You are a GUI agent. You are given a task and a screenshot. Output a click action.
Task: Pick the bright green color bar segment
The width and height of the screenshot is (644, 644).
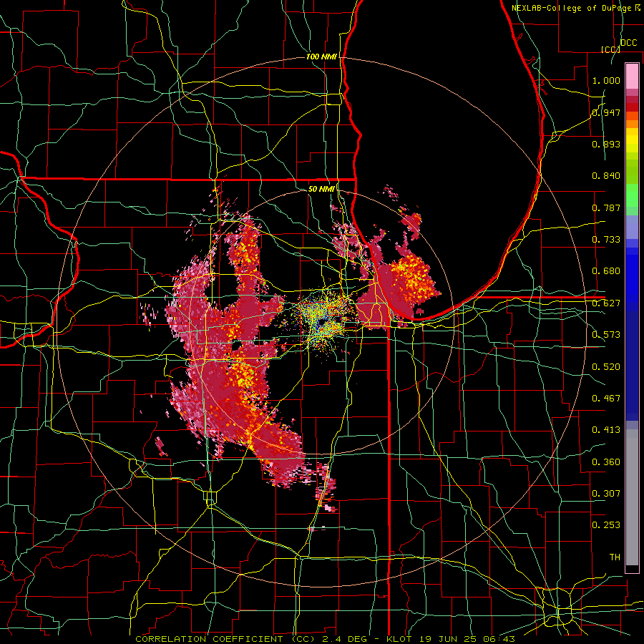tap(632, 195)
